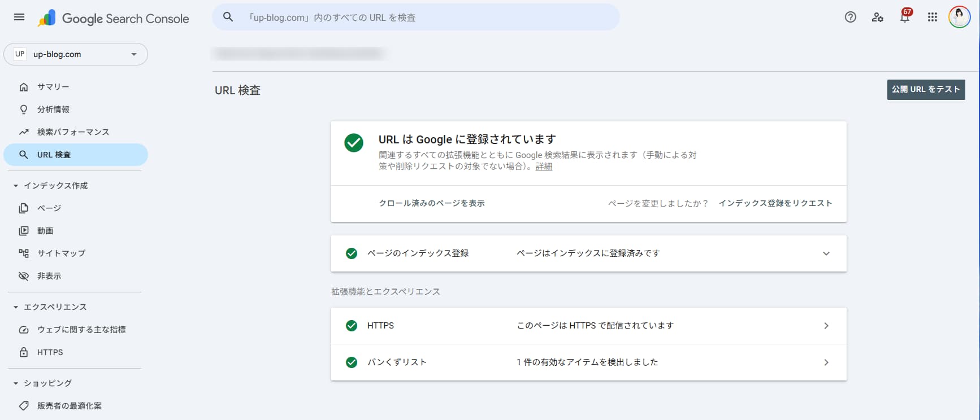
Task: Click the 分析情報 lightbulb icon
Action: (x=24, y=110)
